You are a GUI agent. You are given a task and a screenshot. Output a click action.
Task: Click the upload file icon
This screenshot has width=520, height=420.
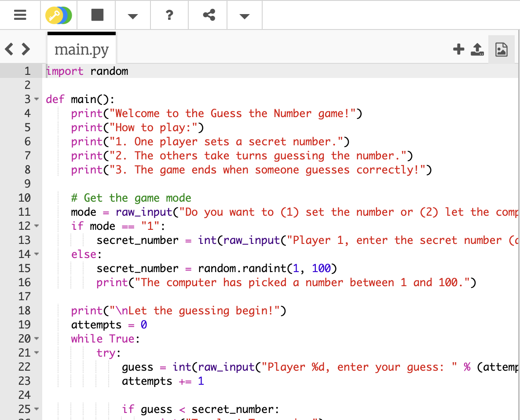(x=477, y=49)
